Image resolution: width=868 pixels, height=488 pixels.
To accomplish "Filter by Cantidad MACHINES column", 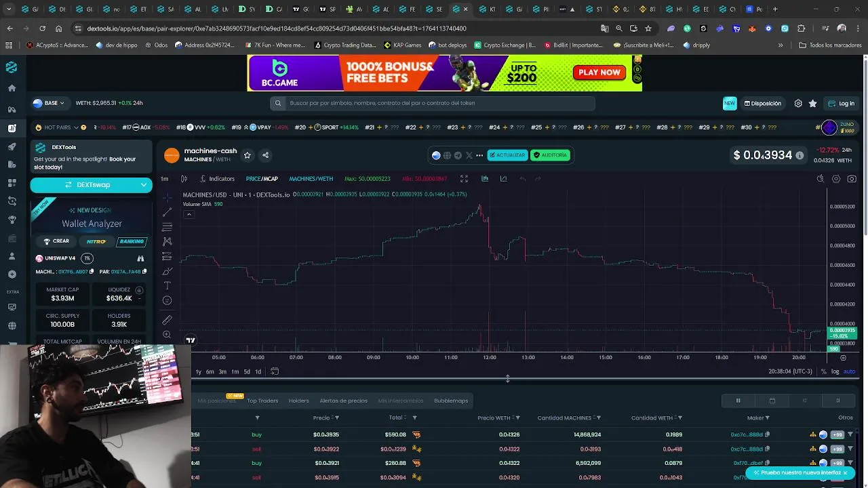I will click(x=598, y=418).
